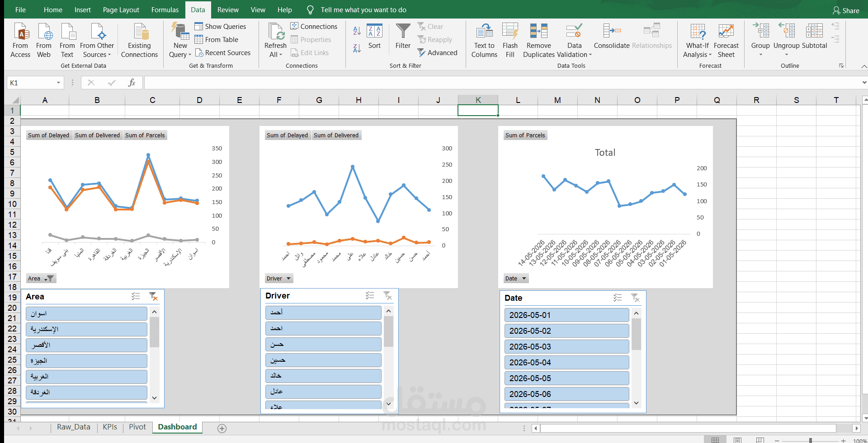The height and width of the screenshot is (443, 868).
Task: Open Advanced filter options
Action: point(437,53)
